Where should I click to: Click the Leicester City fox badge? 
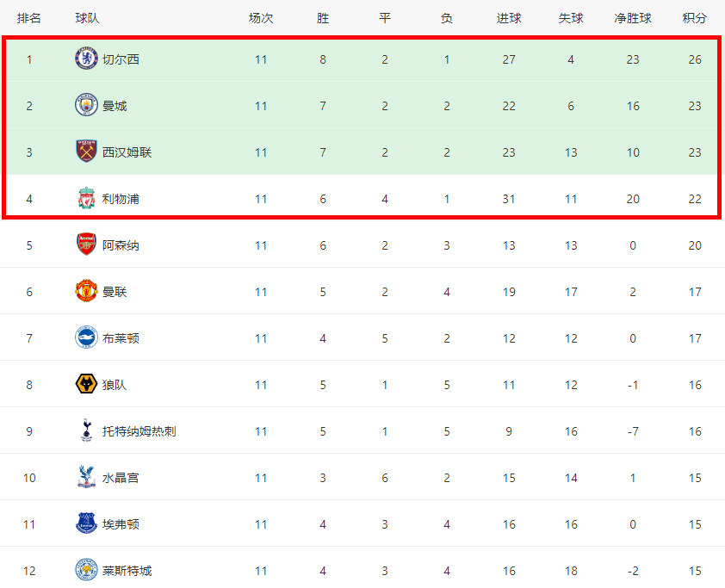click(86, 570)
